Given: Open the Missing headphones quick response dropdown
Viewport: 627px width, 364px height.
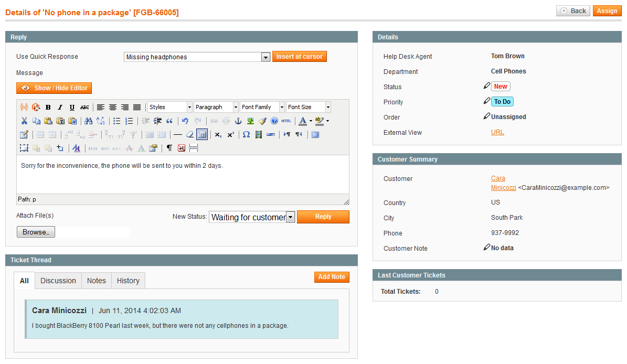Looking at the screenshot, I should [x=197, y=57].
